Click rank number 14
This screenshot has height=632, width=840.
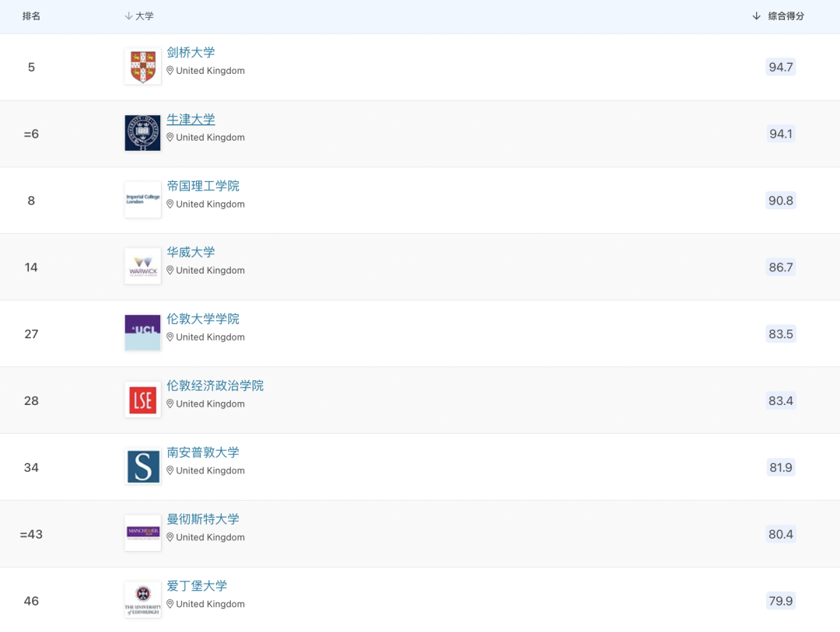(31, 267)
